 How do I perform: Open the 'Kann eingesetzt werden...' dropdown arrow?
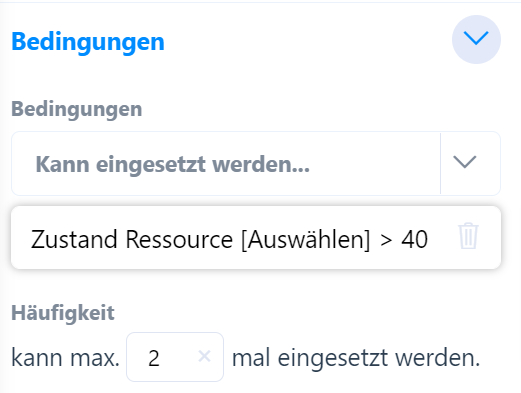tap(464, 162)
